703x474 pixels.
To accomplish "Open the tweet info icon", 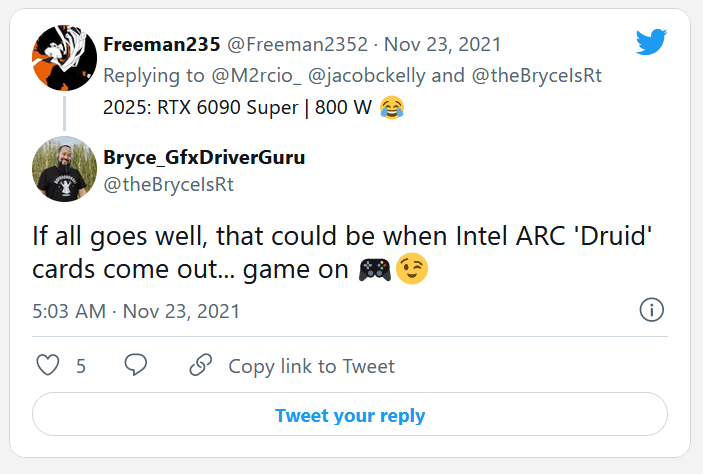I will click(652, 310).
